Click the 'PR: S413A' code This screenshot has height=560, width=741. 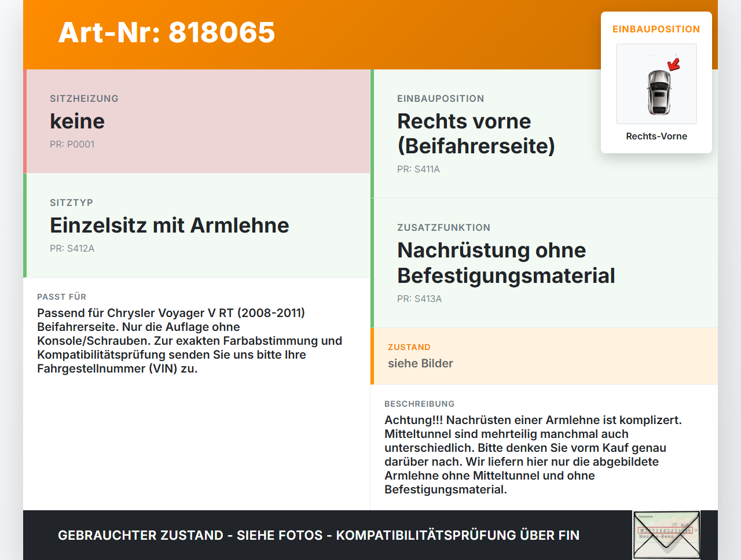coord(419,299)
